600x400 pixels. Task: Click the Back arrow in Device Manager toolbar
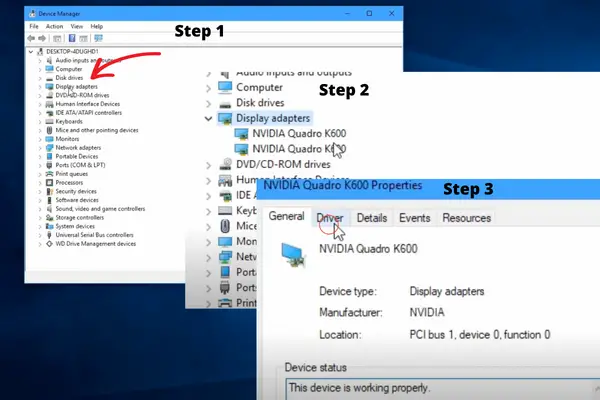31,38
